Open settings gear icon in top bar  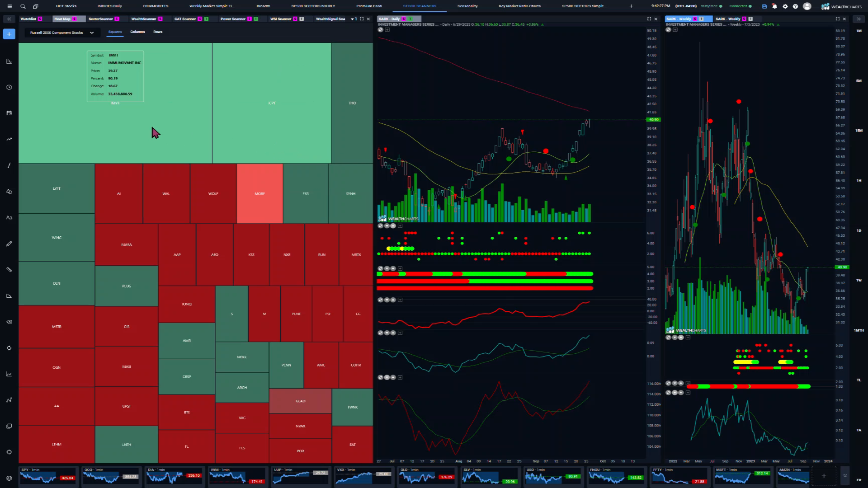pos(785,6)
